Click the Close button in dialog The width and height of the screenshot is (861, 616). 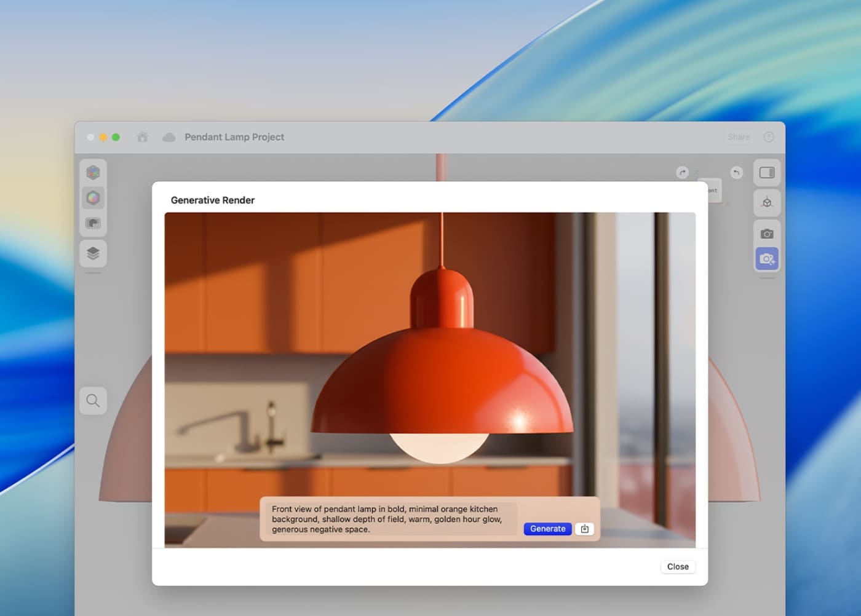pyautogui.click(x=678, y=567)
